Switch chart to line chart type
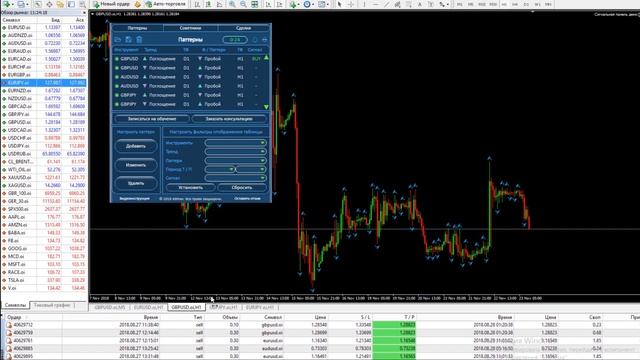The height and width of the screenshot is (360, 640). [220, 4]
